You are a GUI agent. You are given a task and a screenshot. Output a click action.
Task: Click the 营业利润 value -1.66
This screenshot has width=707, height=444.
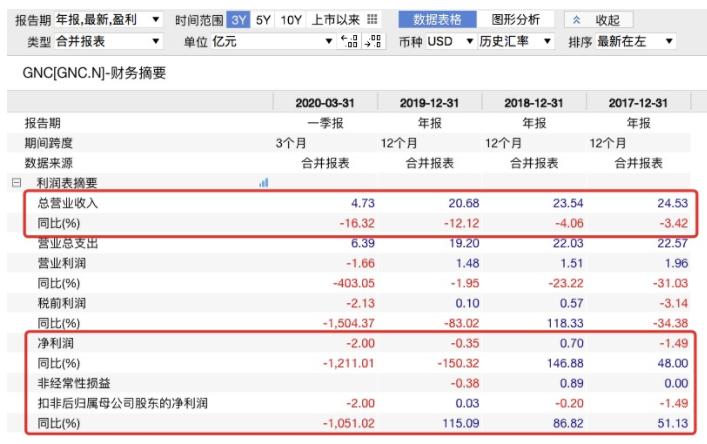[360, 263]
